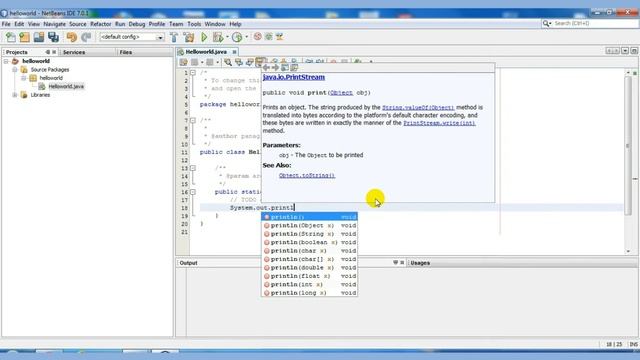
Task: Run the project with the green arrow
Action: [204, 37]
